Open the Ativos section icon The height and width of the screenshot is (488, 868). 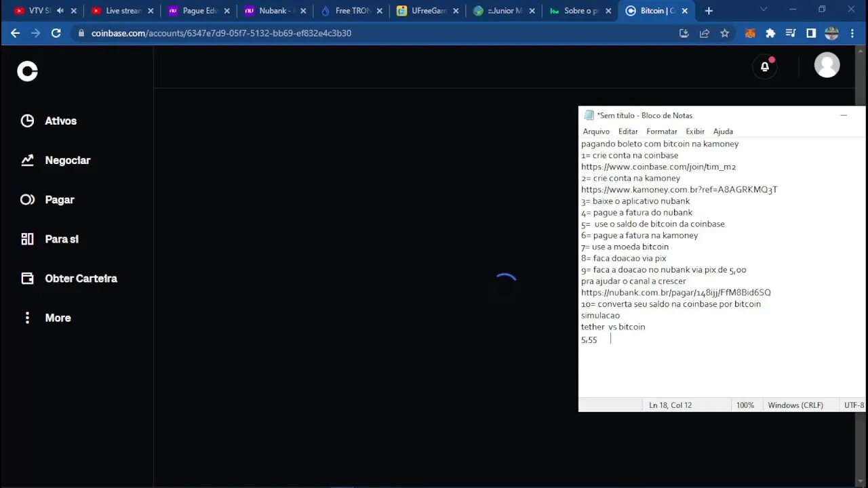coord(27,121)
